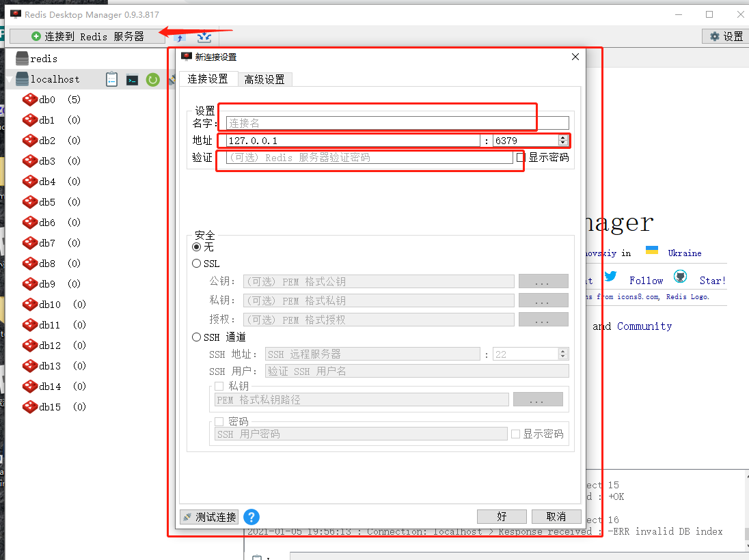Select the db12 tree row
Screen dimensions: 749x560
[86, 345]
